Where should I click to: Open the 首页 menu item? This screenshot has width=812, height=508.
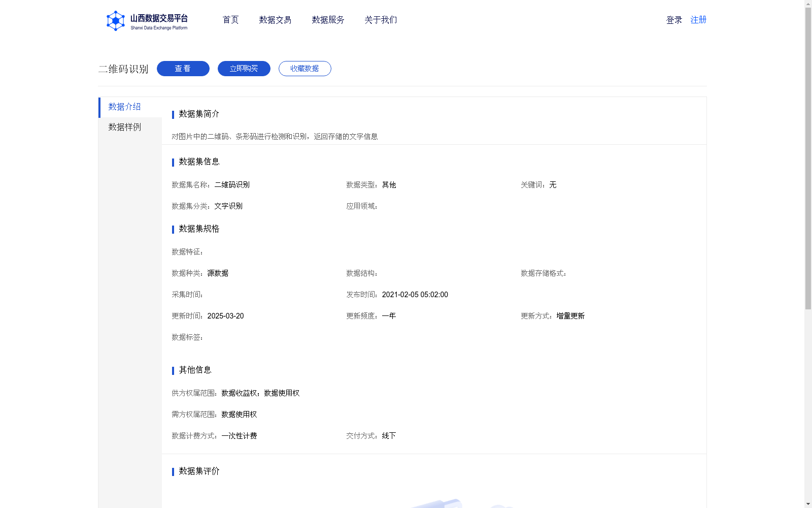[x=230, y=20]
